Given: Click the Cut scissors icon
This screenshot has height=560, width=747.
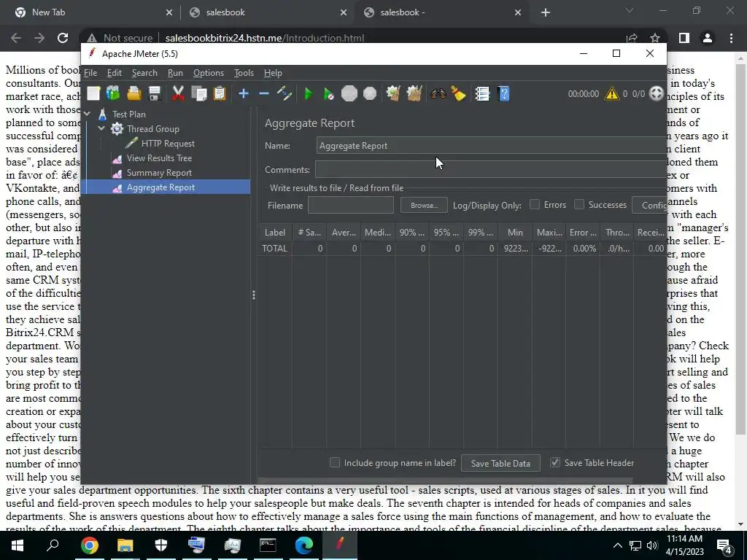Looking at the screenshot, I should (178, 94).
